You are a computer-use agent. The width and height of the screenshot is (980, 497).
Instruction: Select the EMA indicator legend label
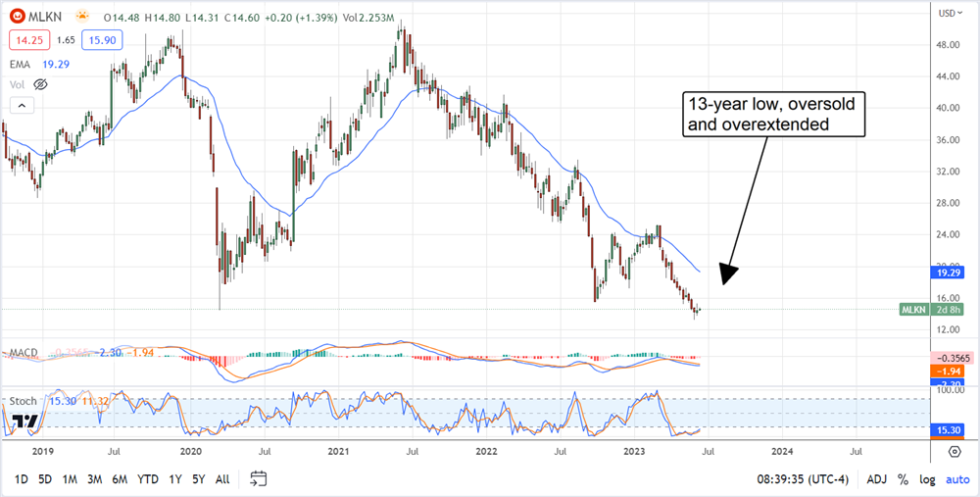click(x=18, y=64)
